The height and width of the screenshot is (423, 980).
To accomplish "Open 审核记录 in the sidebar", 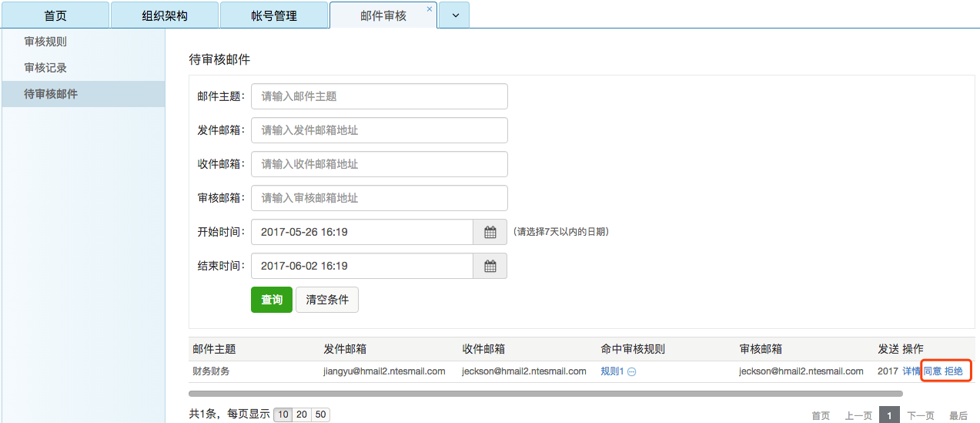I will click(x=45, y=68).
